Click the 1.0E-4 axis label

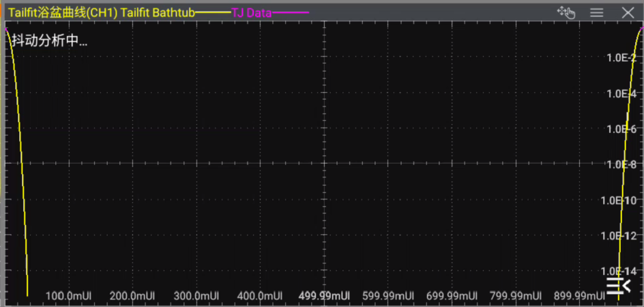coord(621,93)
